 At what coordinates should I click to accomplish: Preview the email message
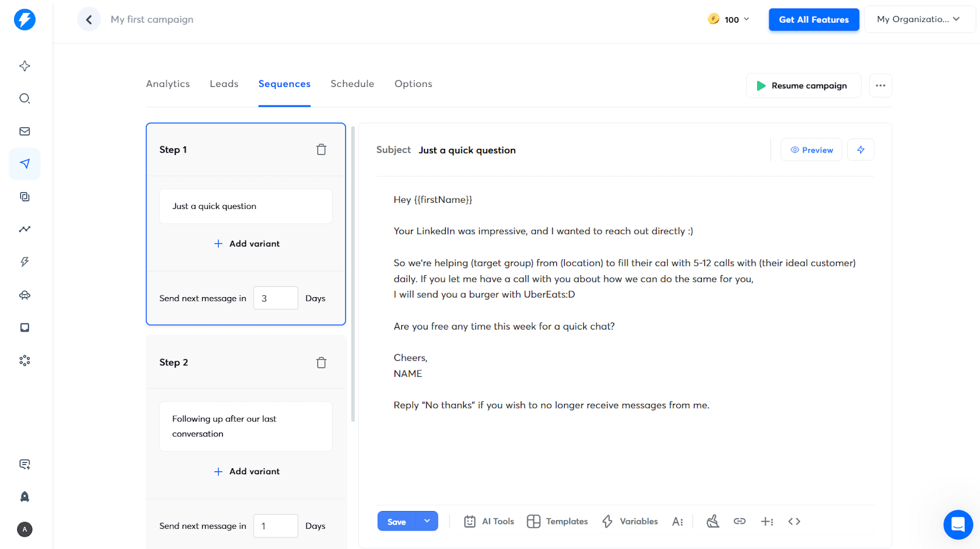(811, 150)
